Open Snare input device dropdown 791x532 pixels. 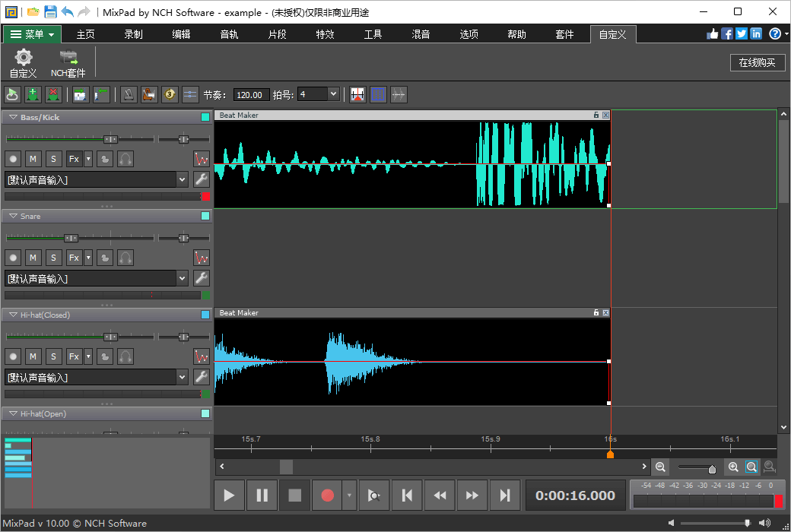(x=182, y=278)
